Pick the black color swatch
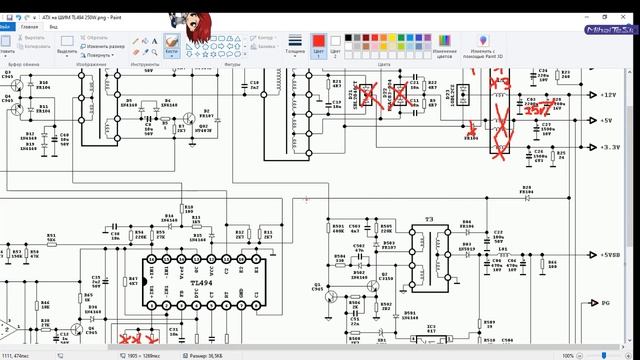Image resolution: width=640 pixels, height=360 pixels. point(348,38)
